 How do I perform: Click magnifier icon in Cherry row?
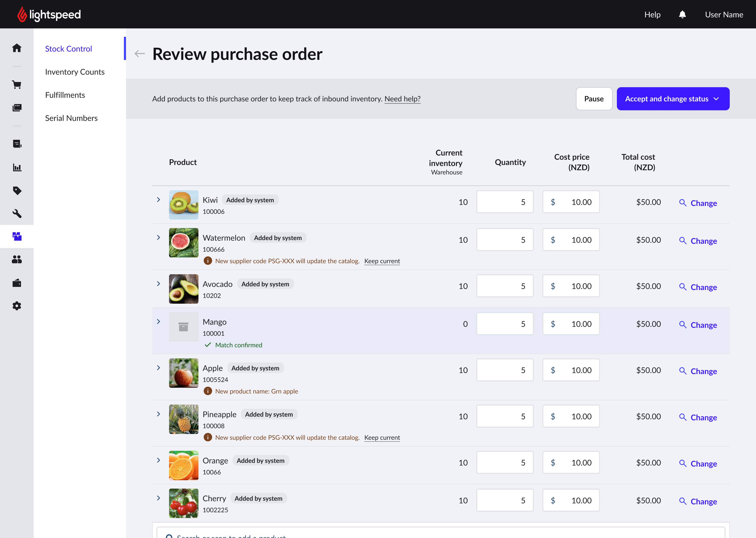682,501
